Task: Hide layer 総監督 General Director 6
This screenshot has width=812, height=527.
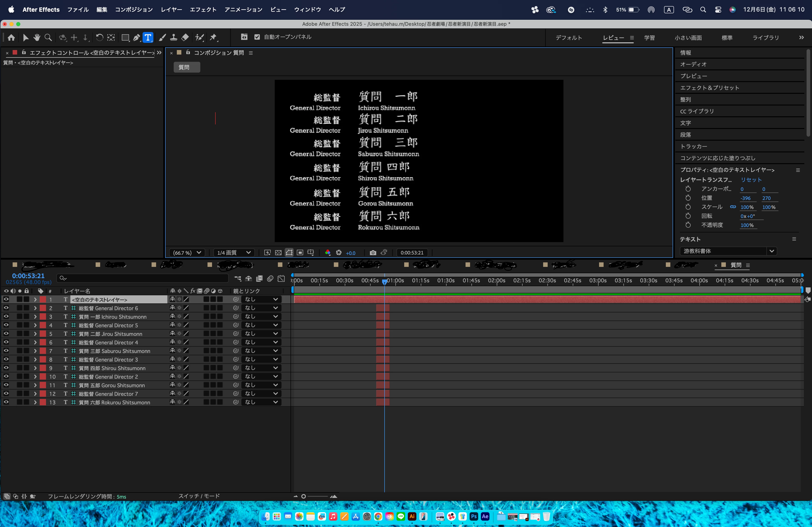Action: click(6, 308)
